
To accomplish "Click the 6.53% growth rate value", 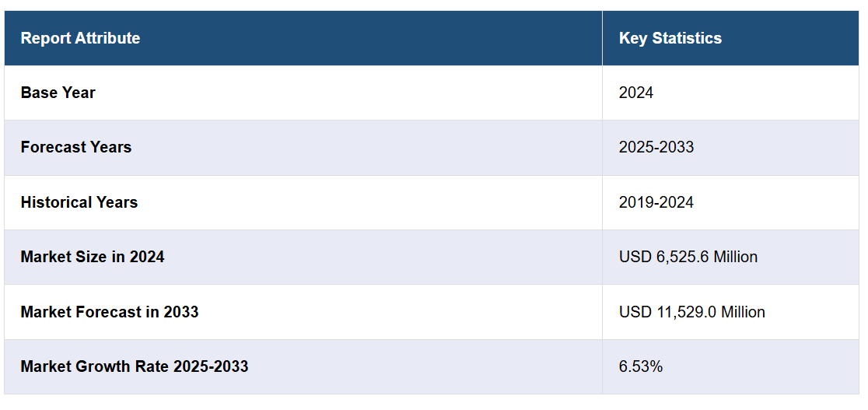I will coord(640,366).
